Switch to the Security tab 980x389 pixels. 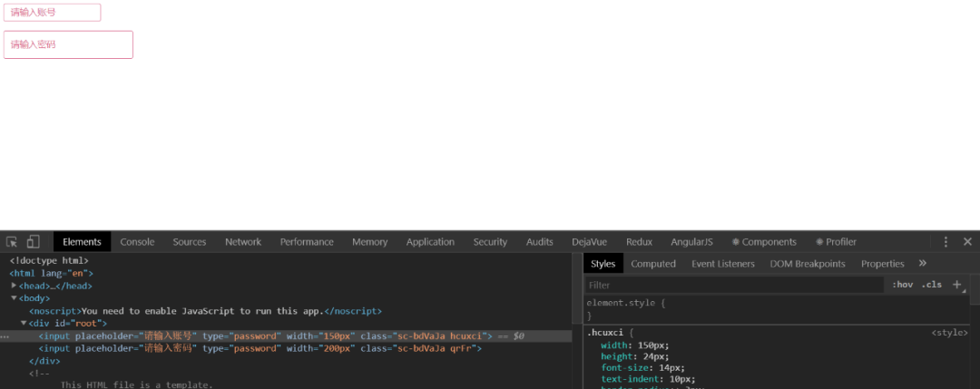[490, 241]
